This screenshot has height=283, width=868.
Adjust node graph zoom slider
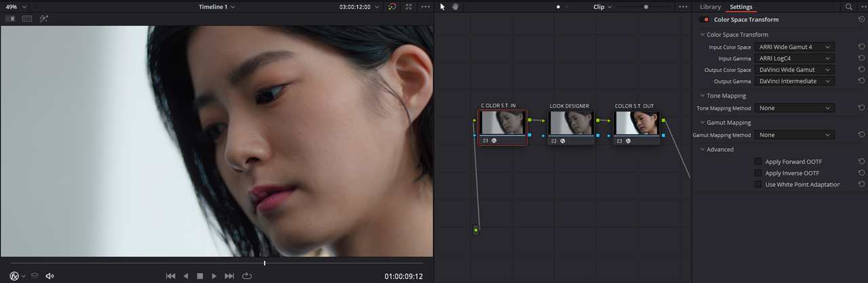(646, 7)
